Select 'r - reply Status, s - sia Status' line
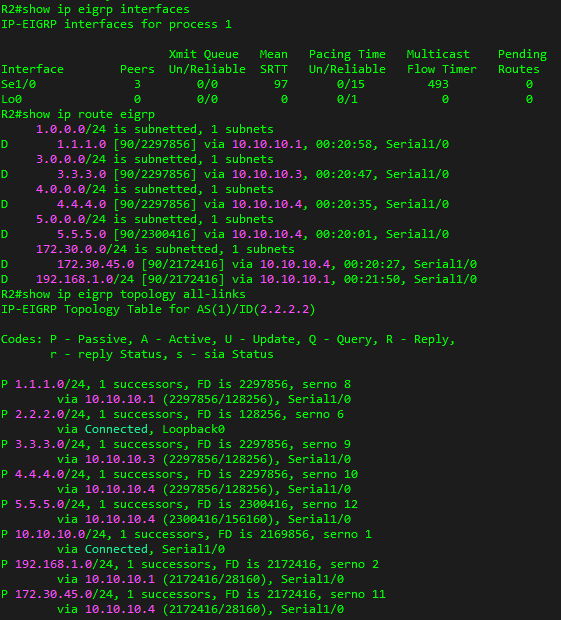This screenshot has width=561, height=620. tap(162, 355)
